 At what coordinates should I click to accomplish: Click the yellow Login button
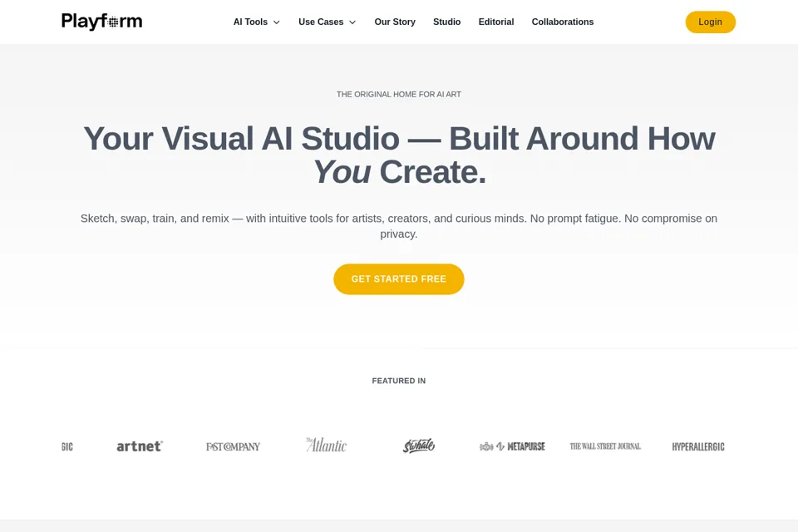click(x=710, y=22)
